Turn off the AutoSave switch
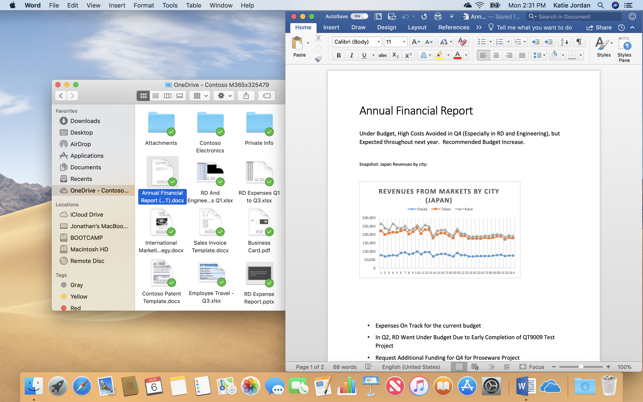Image resolution: width=643 pixels, height=402 pixels. 359,16
